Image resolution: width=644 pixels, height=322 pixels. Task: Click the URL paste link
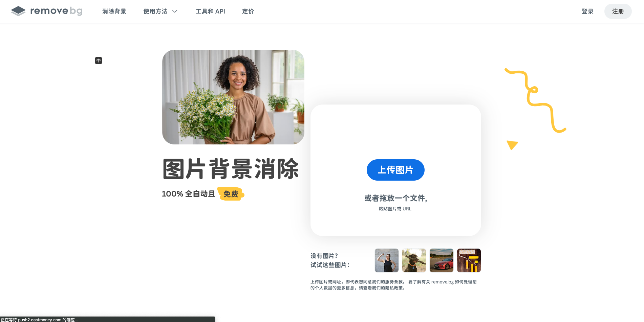coord(407,209)
